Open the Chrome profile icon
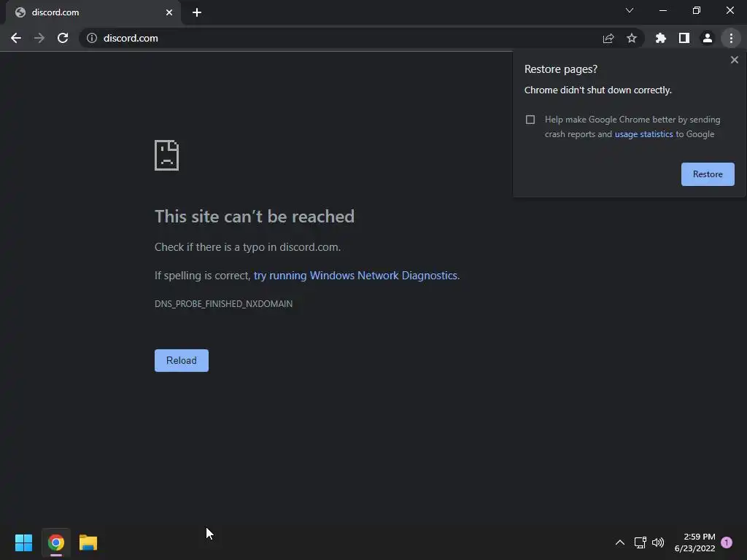The height and width of the screenshot is (560, 747). (x=708, y=38)
